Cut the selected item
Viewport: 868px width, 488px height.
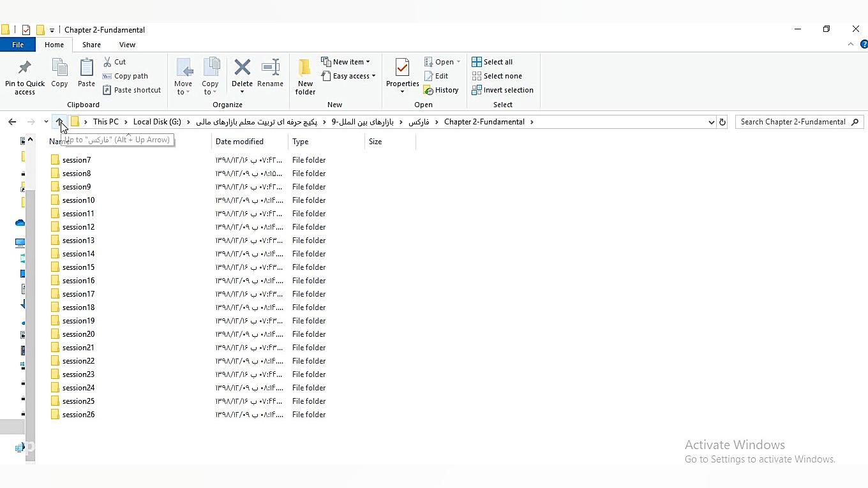[x=115, y=62]
